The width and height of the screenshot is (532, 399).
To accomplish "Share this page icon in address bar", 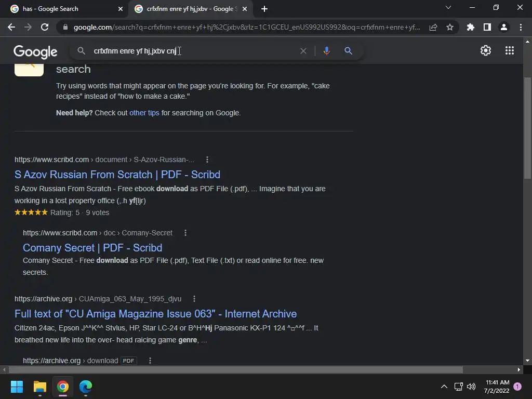I will click(433, 27).
